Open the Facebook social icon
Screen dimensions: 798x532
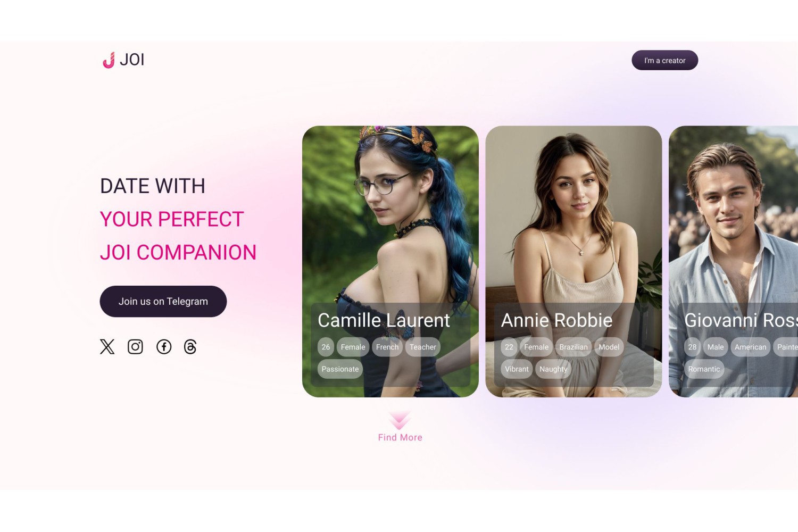pyautogui.click(x=164, y=347)
